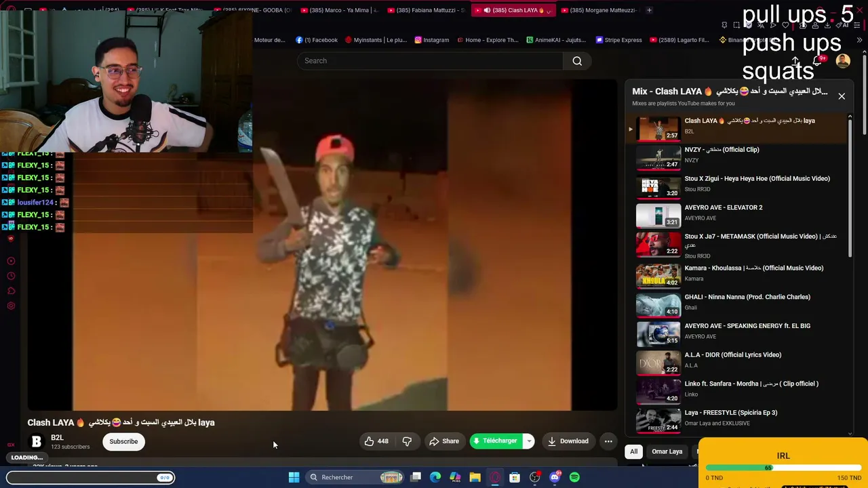
Task: Click the YouTube Download button
Action: tap(568, 441)
